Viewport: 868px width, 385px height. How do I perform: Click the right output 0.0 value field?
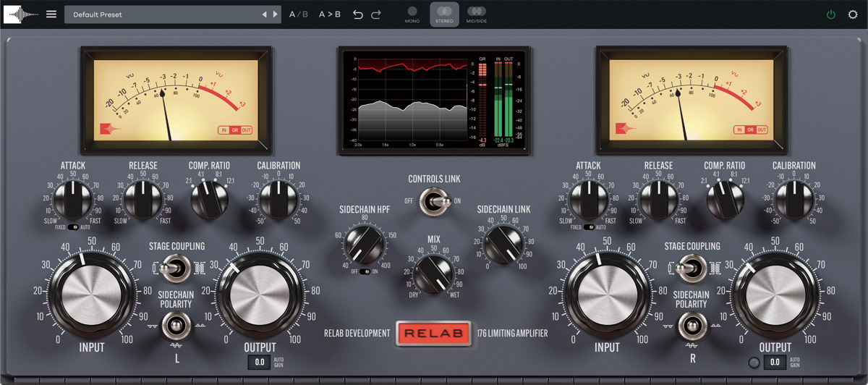coord(775,362)
